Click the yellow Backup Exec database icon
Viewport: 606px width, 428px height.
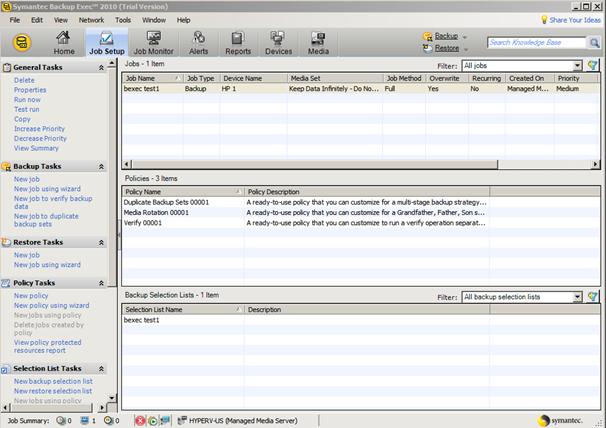point(22,43)
